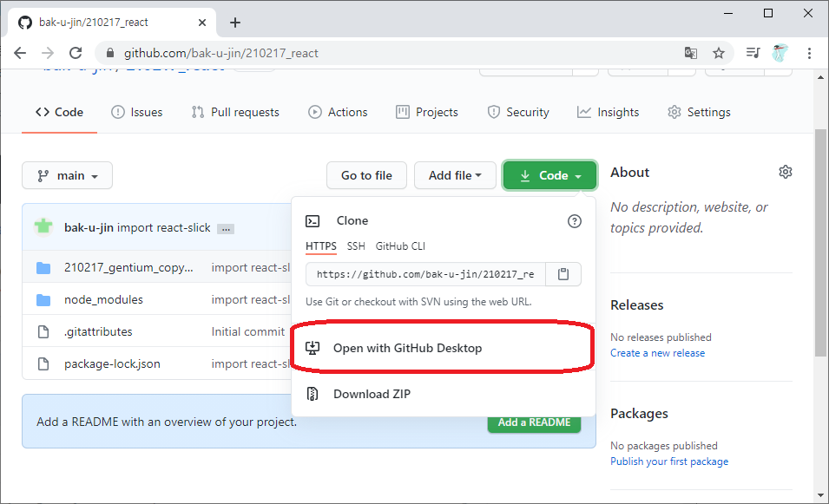This screenshot has width=829, height=504.
Task: Choose Open with GitHub Desktop
Action: (x=443, y=348)
